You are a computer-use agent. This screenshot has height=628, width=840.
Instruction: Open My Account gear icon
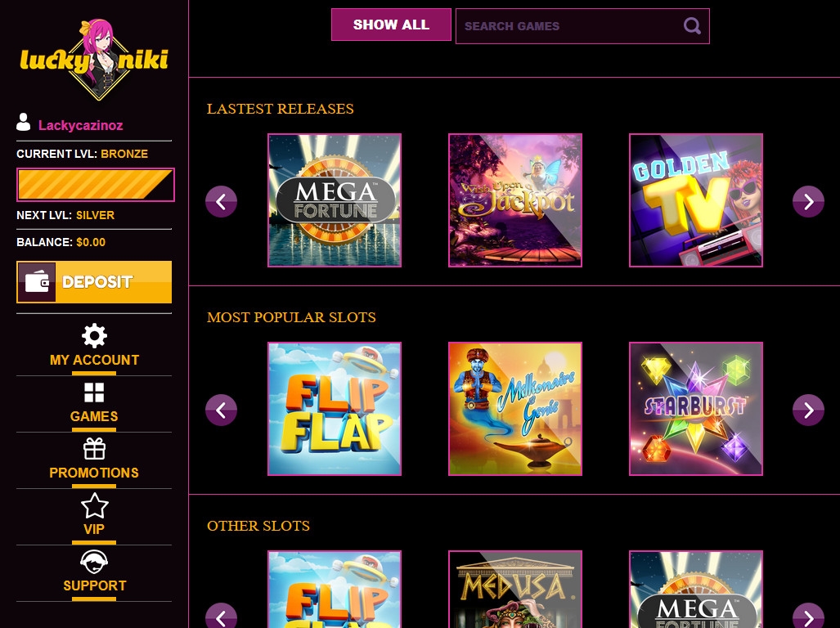95,335
